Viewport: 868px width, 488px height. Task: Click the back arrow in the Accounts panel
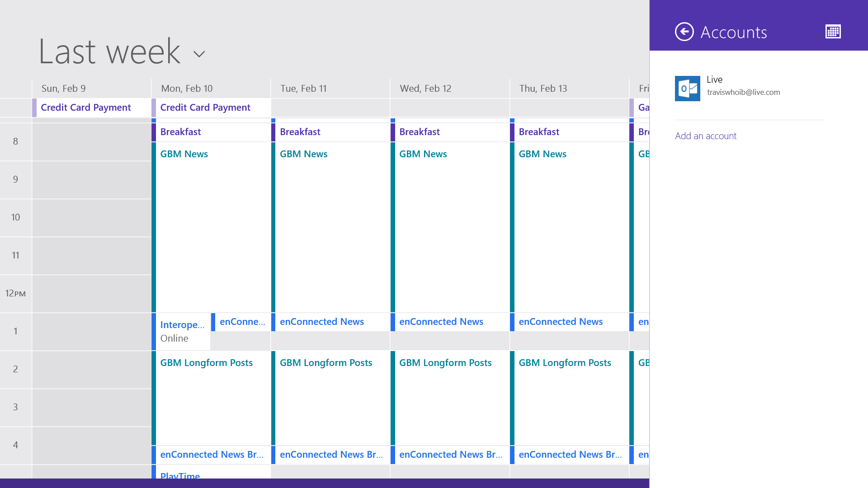pyautogui.click(x=684, y=32)
